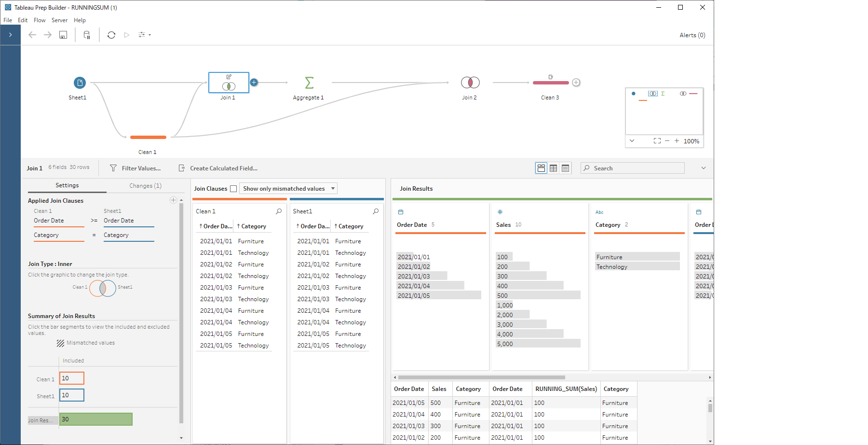Fit flow to view in navigator
868x445 pixels.
click(x=657, y=141)
